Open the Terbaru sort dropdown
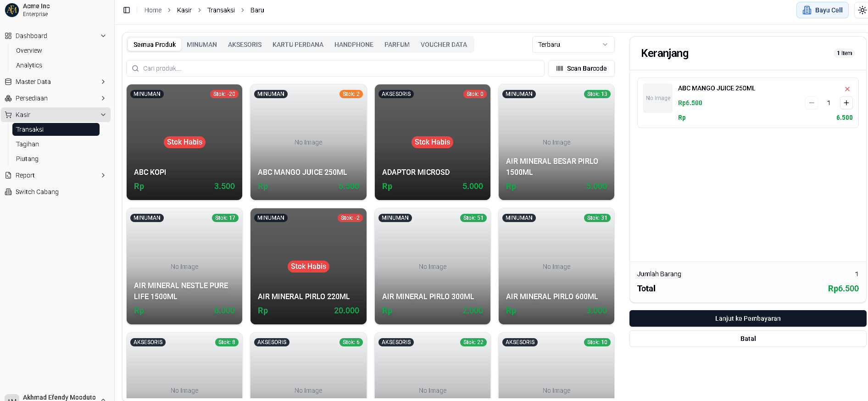Viewport: 868px width, 401px height. coord(573,45)
